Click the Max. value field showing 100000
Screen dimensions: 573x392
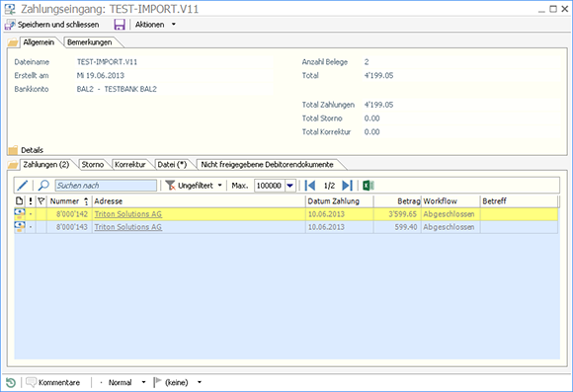269,186
